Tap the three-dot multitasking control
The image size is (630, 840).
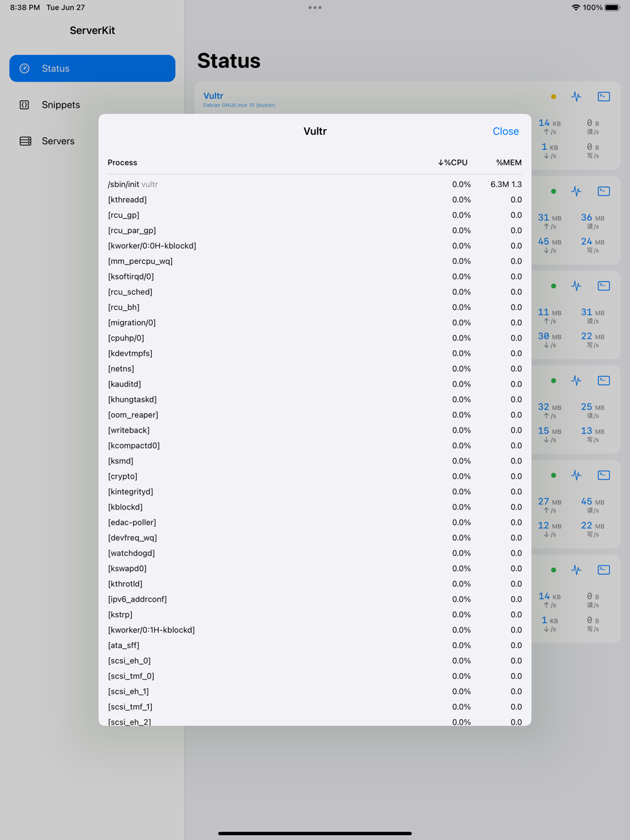(x=315, y=8)
